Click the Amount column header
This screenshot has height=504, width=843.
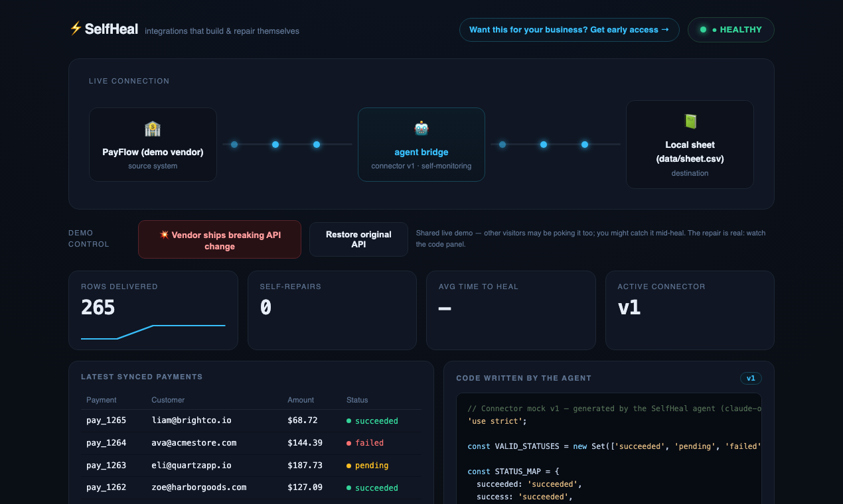pyautogui.click(x=300, y=400)
